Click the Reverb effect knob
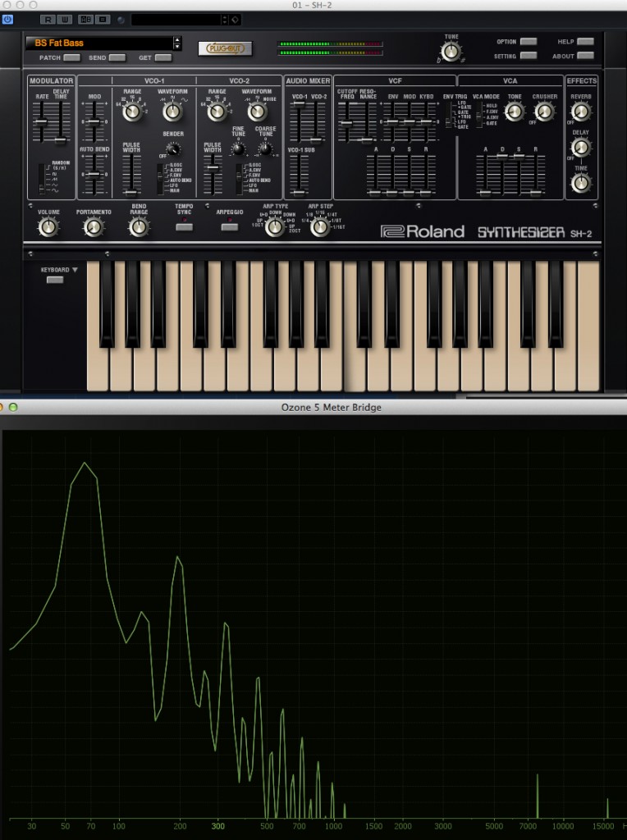The height and width of the screenshot is (840, 627). click(x=580, y=111)
